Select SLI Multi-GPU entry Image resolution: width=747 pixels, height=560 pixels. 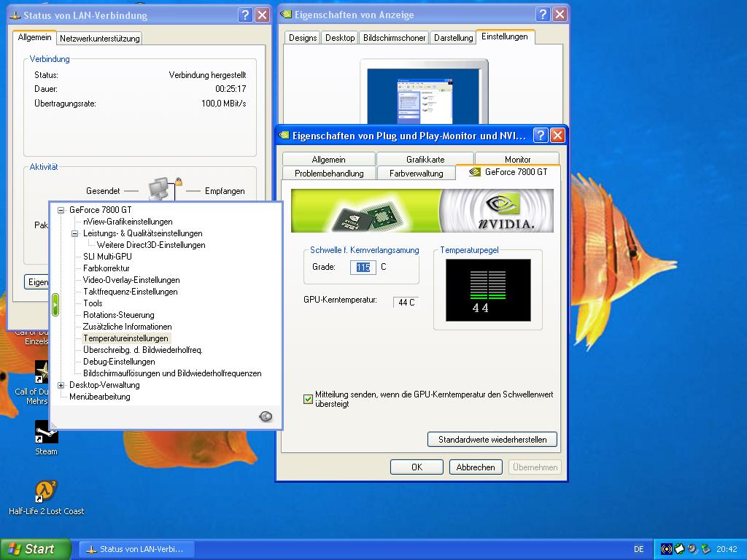point(107,257)
